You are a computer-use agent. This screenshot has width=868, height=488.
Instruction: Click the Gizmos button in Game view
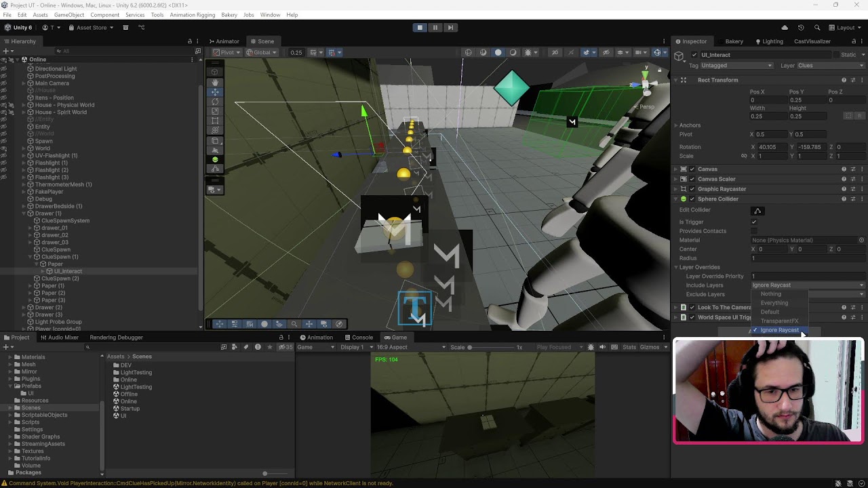click(650, 347)
